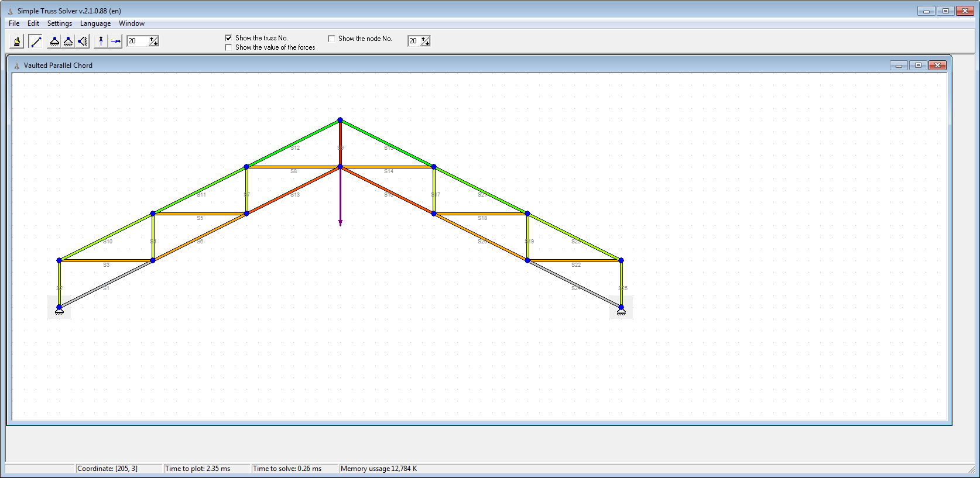Open the Settings menu
The height and width of the screenshot is (478, 980).
click(60, 23)
